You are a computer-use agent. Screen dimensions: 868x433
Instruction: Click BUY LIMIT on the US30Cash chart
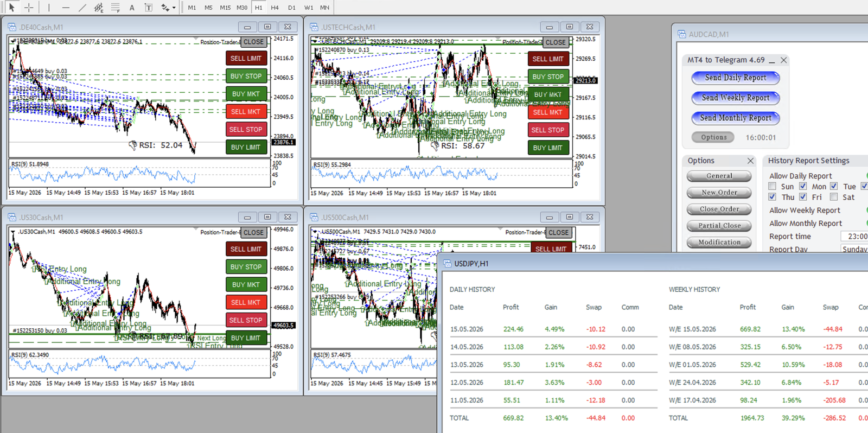tap(246, 338)
